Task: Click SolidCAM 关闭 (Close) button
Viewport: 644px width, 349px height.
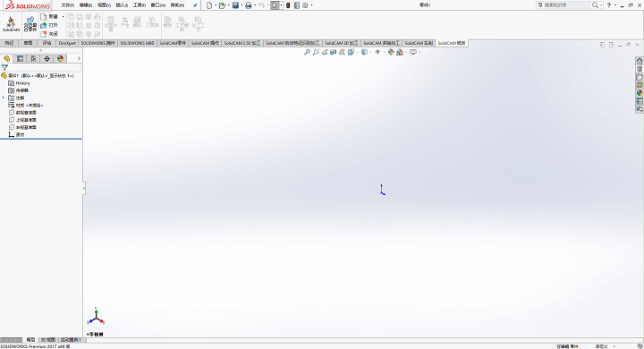Action: [49, 34]
